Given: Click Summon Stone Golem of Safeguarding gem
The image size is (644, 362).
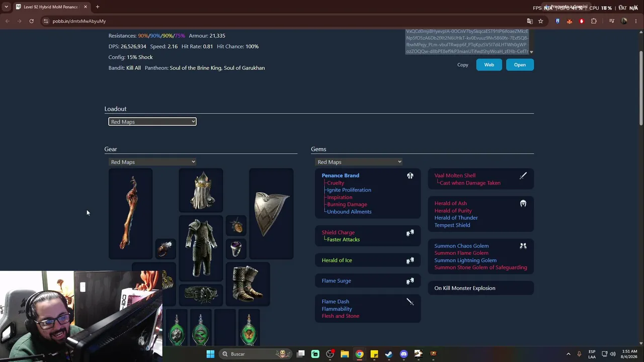Looking at the screenshot, I should (481, 267).
